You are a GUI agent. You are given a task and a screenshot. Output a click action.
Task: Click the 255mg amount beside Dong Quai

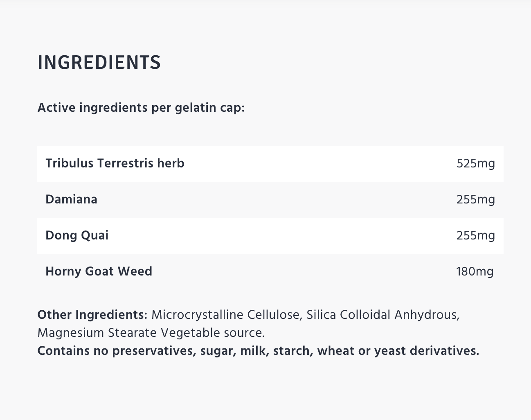pos(475,236)
